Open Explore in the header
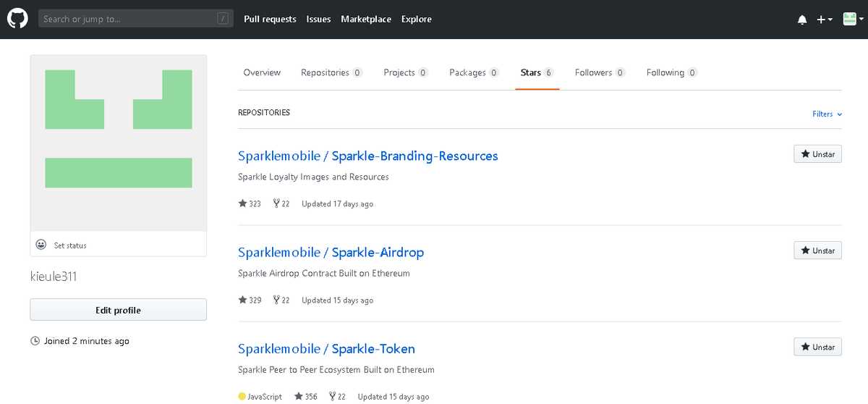 point(417,20)
